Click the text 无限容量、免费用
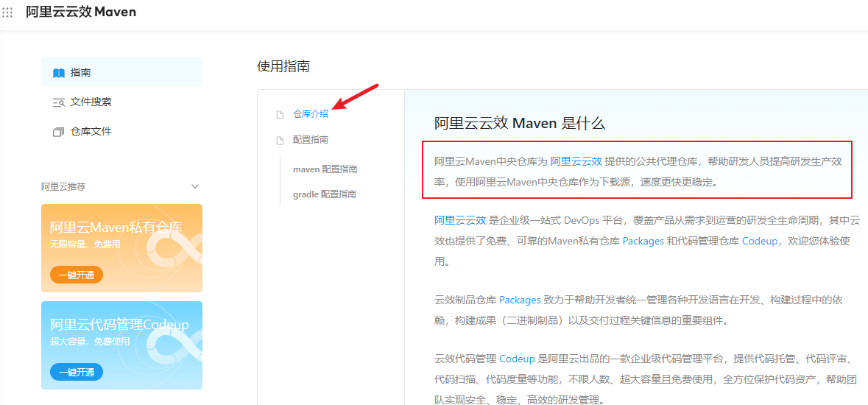Image resolution: width=868 pixels, height=405 pixels. [85, 244]
